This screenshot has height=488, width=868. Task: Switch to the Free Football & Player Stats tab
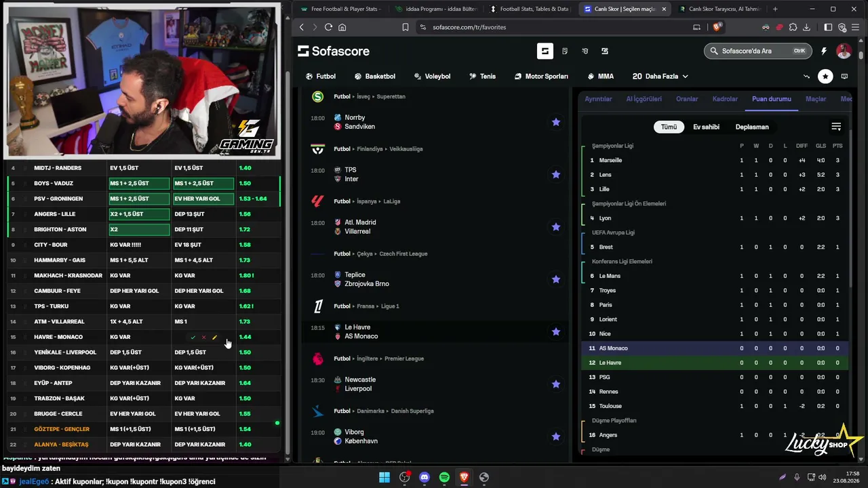coord(340,9)
